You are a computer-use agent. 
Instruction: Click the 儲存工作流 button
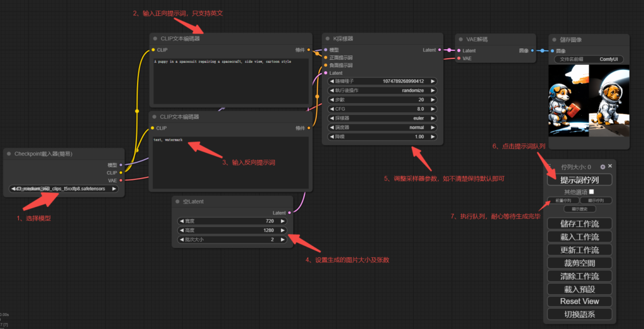pos(579,223)
